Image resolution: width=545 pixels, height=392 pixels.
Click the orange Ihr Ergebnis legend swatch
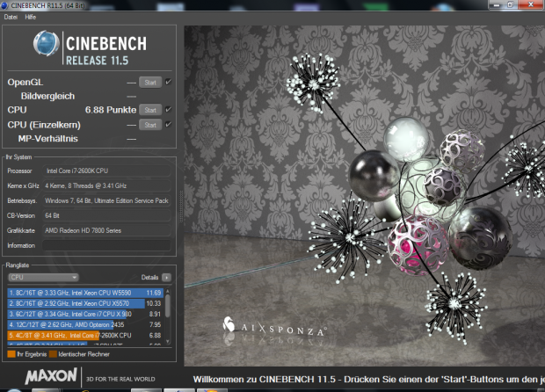pyautogui.click(x=11, y=354)
